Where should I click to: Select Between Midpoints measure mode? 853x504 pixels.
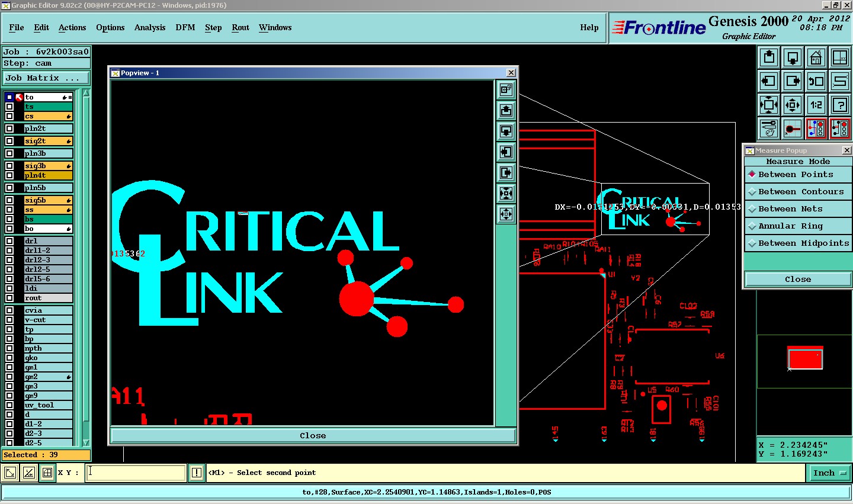click(x=798, y=243)
